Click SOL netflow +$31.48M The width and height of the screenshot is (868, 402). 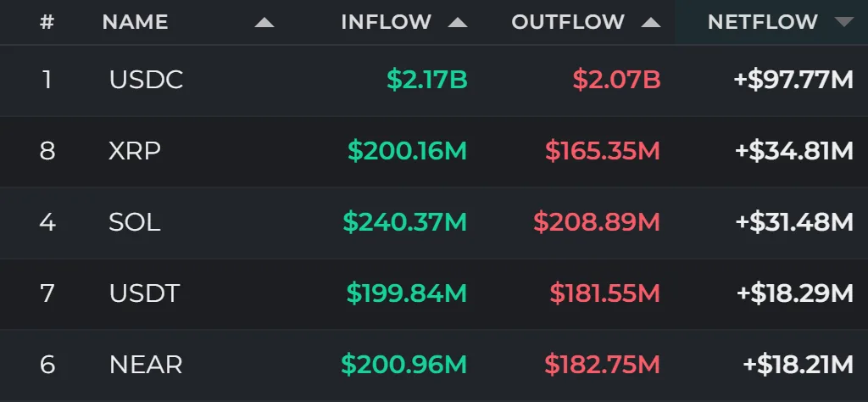(794, 222)
